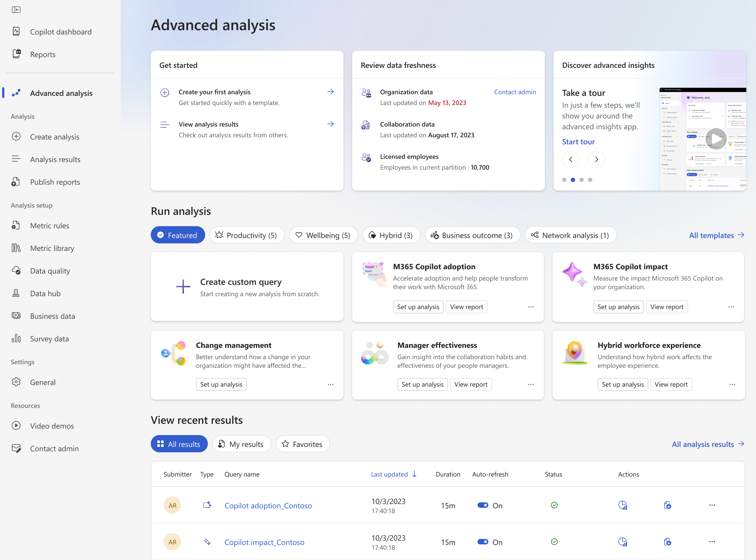The width and height of the screenshot is (756, 560).
Task: Click the Start tour link
Action: [x=578, y=142]
